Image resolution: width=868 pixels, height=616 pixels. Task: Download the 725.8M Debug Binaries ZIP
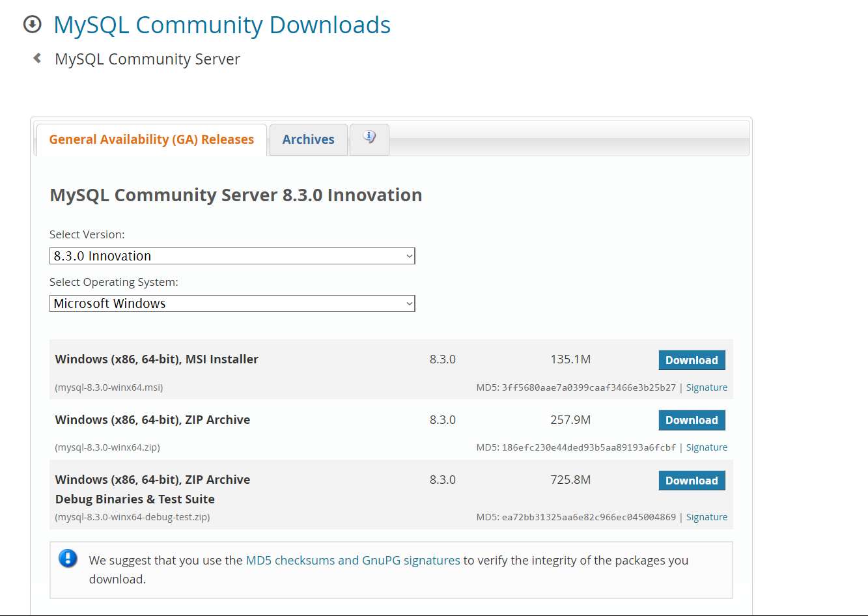(x=692, y=481)
